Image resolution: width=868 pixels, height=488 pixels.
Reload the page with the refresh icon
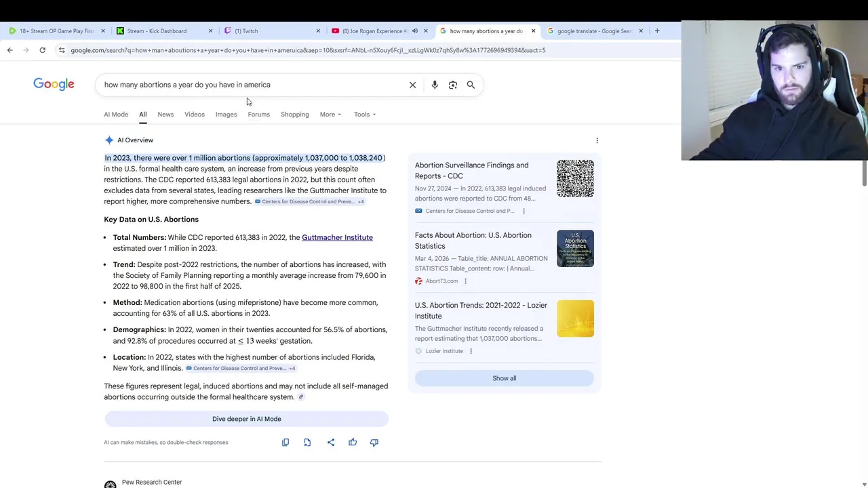click(42, 50)
